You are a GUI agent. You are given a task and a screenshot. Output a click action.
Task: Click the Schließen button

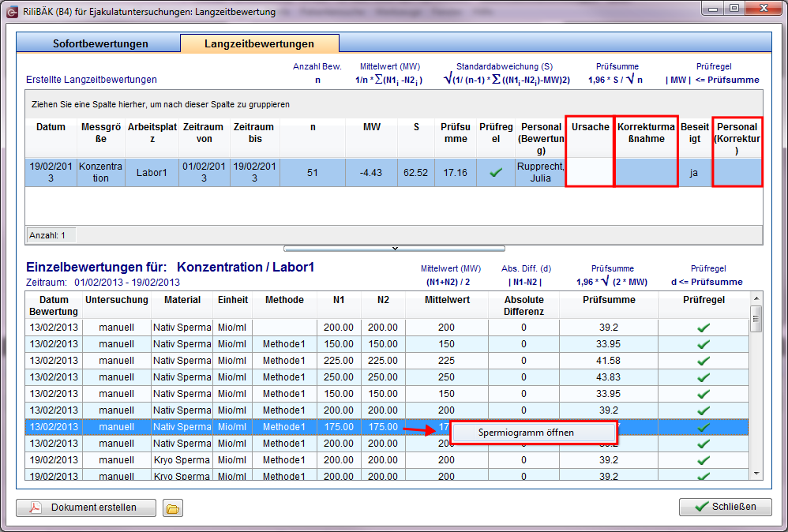pos(725,507)
